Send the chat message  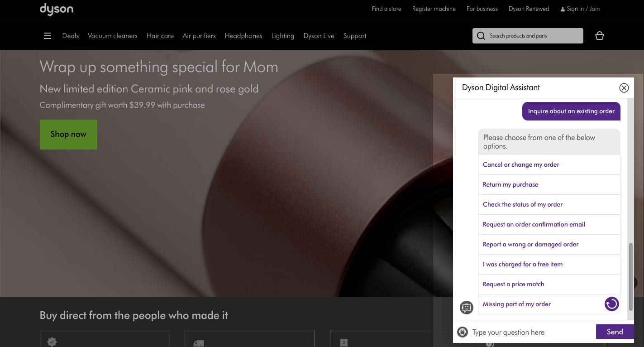coord(615,332)
